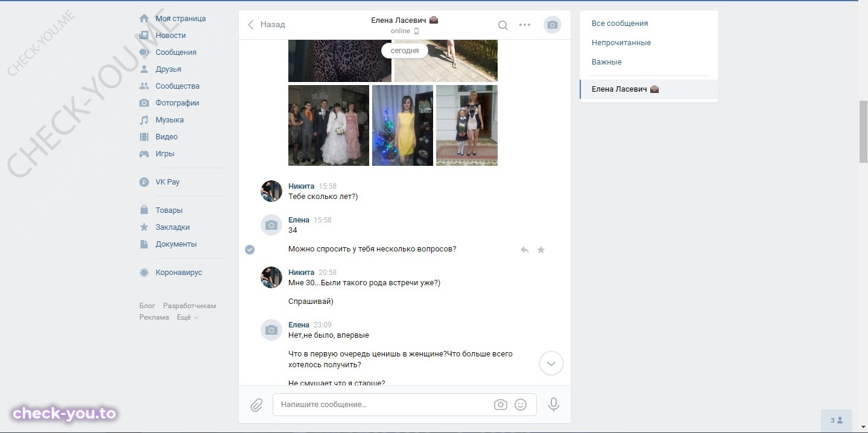Viewport: 868px width, 433px height.
Task: Open the leopard print photo thumbnail
Action: pyautogui.click(x=340, y=60)
